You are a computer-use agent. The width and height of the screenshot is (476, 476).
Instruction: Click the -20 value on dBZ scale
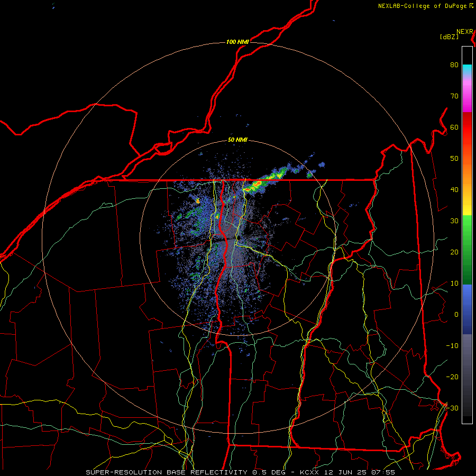point(452,377)
